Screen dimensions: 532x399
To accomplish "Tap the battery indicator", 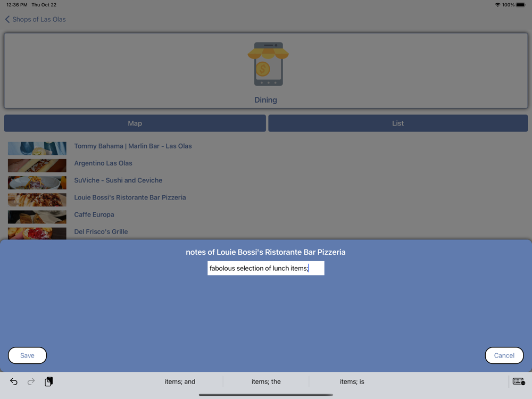I will tap(521, 5).
